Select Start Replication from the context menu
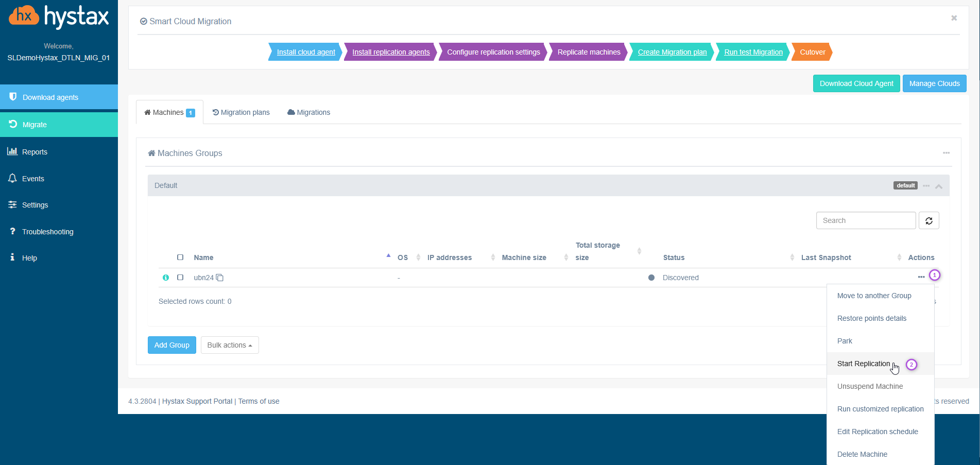The image size is (980, 465). tap(863, 364)
